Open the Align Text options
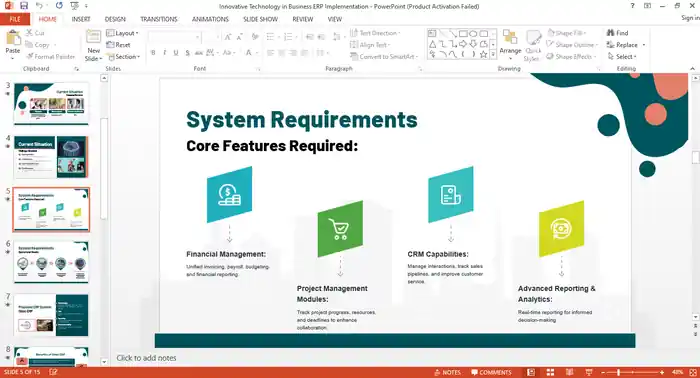The height and width of the screenshot is (378, 700). coord(370,45)
